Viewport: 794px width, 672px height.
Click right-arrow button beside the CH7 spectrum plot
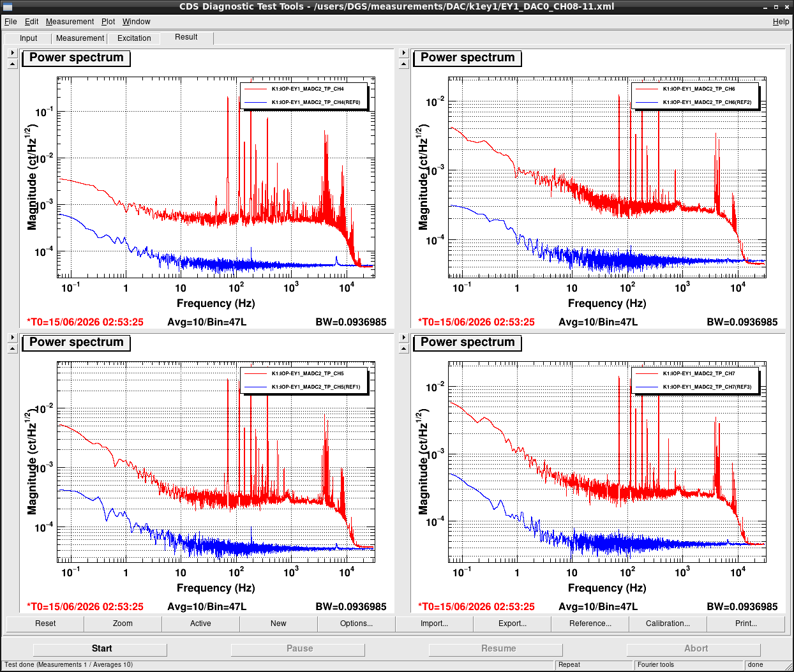(403, 338)
